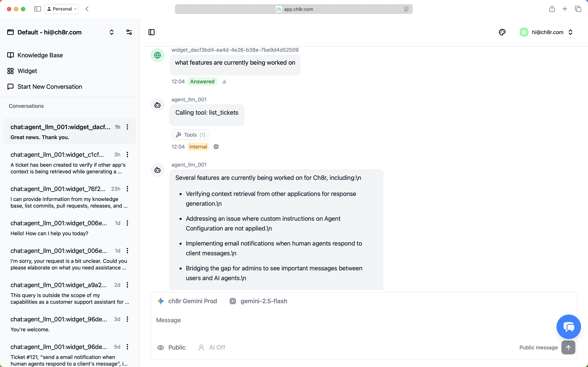Start New Conversation
The image size is (588, 367).
click(50, 87)
